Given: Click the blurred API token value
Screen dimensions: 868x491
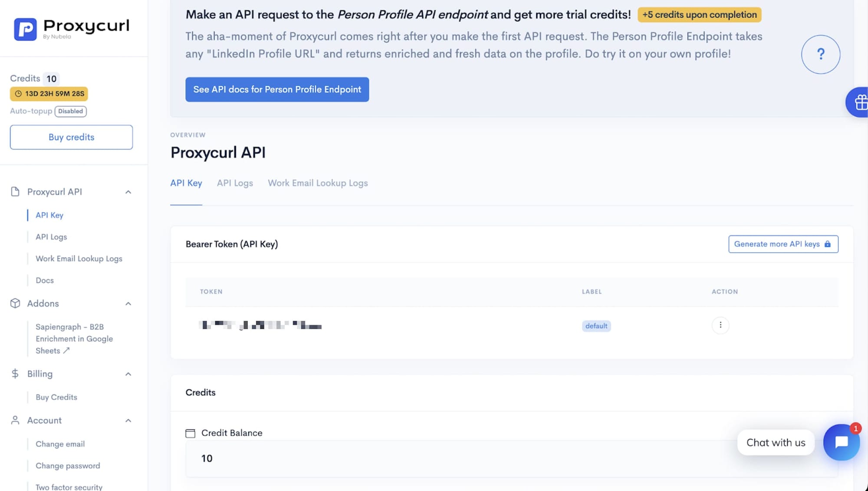Looking at the screenshot, I should coord(260,325).
